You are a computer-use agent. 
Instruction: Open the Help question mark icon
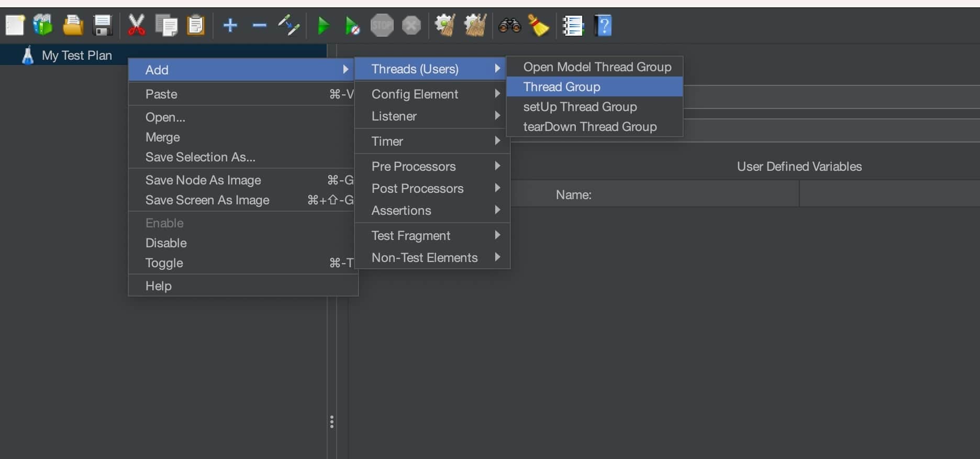604,25
